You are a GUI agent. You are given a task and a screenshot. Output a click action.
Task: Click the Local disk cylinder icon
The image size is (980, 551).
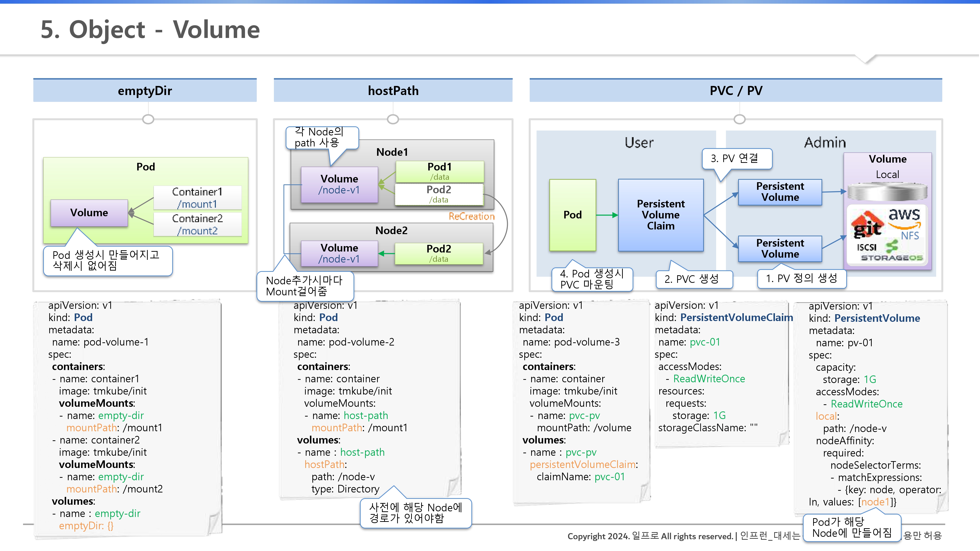(x=887, y=192)
